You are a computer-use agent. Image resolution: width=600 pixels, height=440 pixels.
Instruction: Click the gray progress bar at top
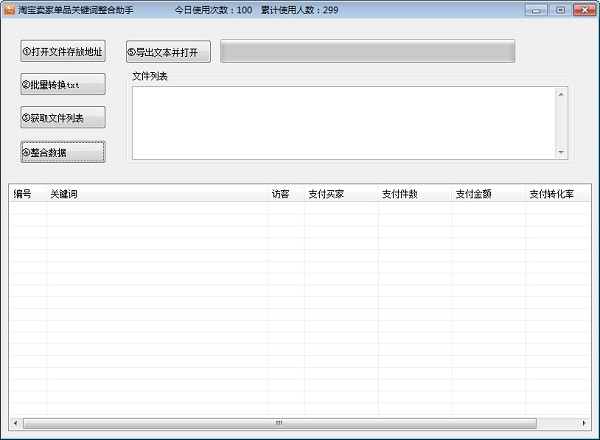367,51
